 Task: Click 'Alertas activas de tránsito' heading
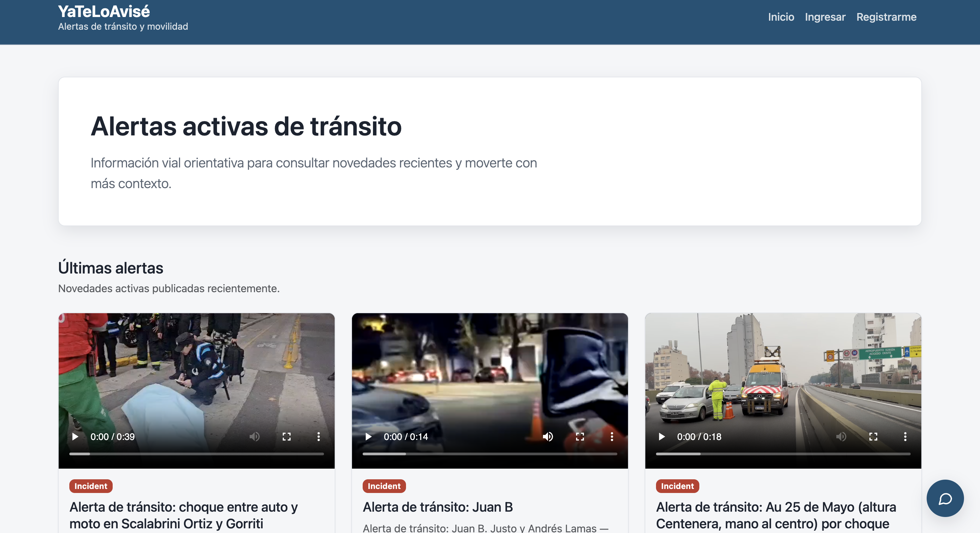pyautogui.click(x=246, y=126)
